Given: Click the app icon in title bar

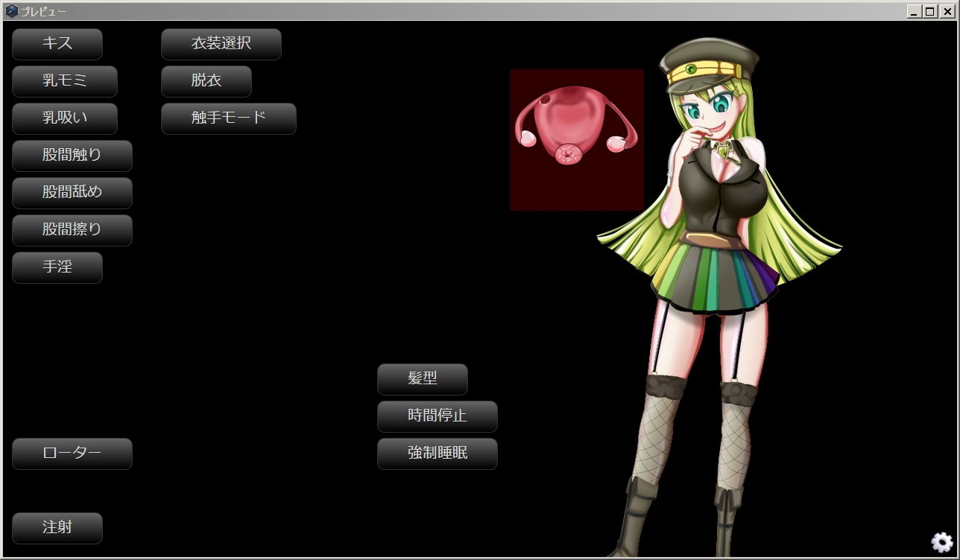Looking at the screenshot, I should pos(11,11).
